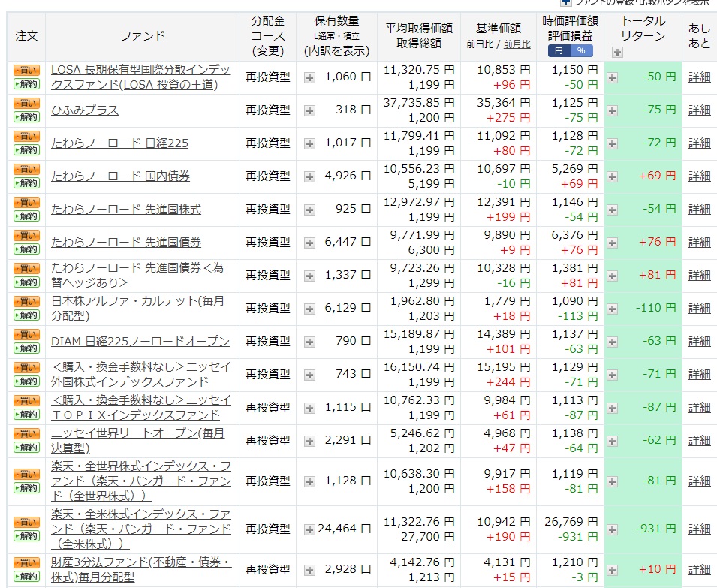Image resolution: width=717 pixels, height=588 pixels.
Task: Open たわらノーロード 国内債券 fund link
Action: pos(120,176)
